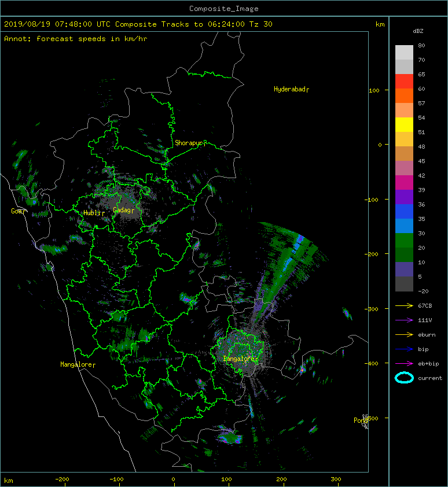The width and height of the screenshot is (448, 487).
Task: Click the 65 value on the dBZ scale
Action: point(421,74)
